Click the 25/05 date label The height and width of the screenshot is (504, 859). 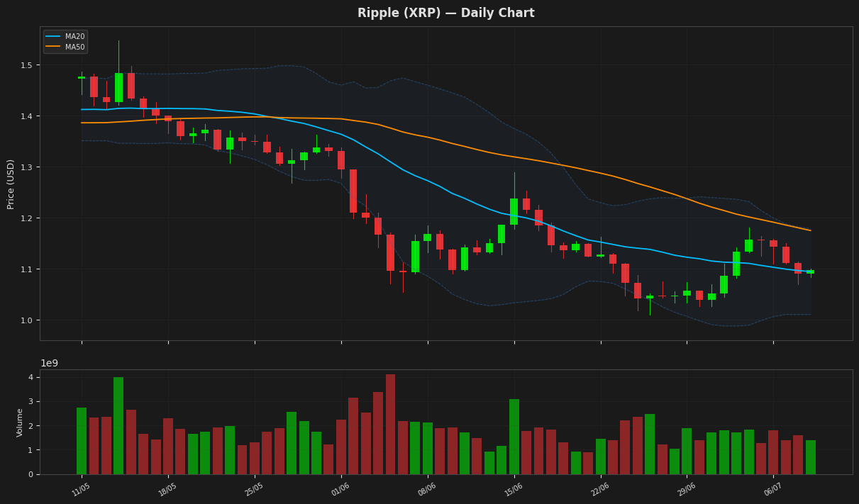[253, 489]
